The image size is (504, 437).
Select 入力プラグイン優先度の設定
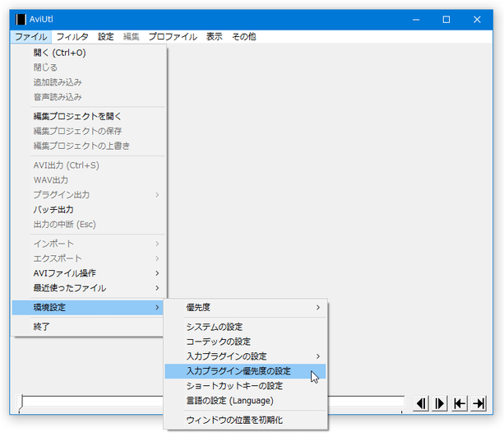(246, 371)
